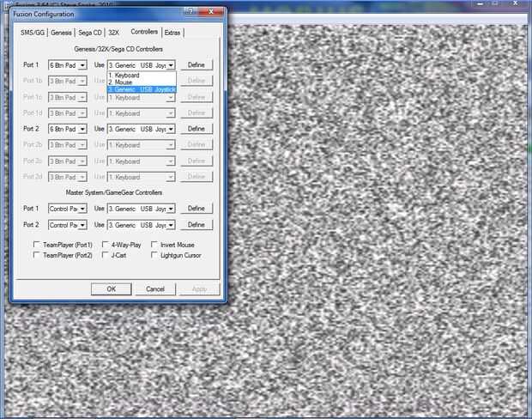
Task: Open Genesis Port 2 Use device dropdown
Action: pyautogui.click(x=141, y=129)
